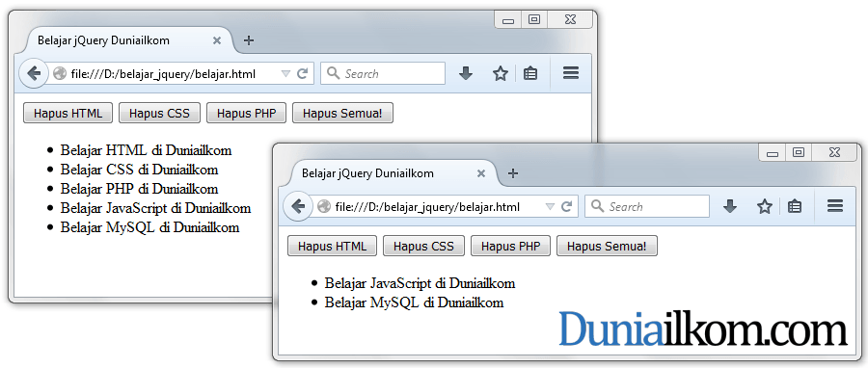The image size is (868, 368).
Task: Show bookmarks list icon in rear window
Action: click(530, 73)
